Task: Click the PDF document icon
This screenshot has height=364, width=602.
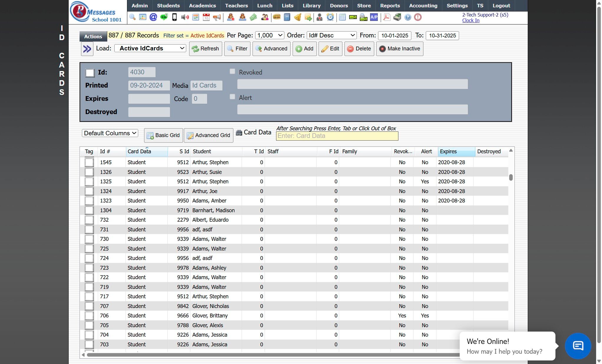Action: (x=387, y=17)
